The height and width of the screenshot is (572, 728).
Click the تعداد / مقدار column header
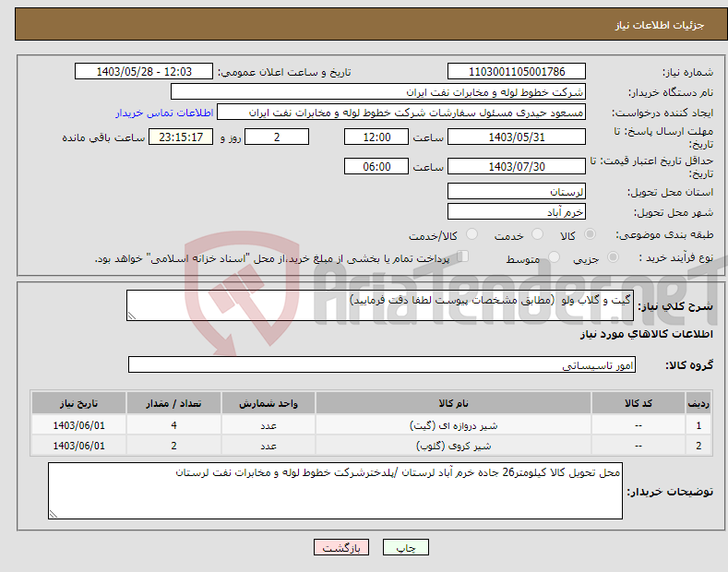coord(173,403)
